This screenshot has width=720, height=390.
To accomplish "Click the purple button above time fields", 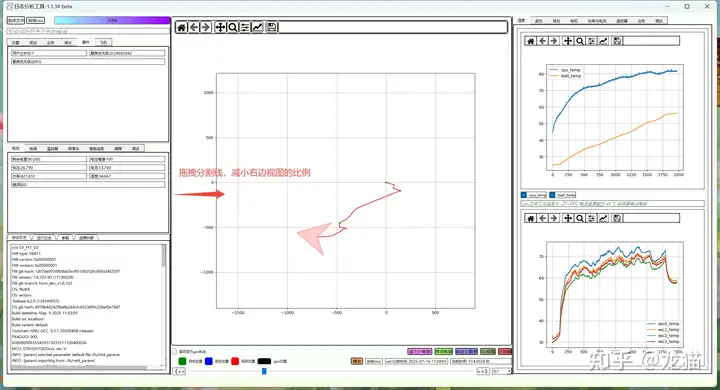I will pyautogui.click(x=419, y=351).
